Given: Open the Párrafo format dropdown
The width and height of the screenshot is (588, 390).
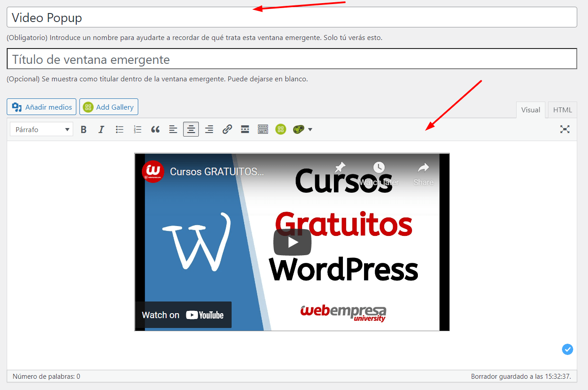Looking at the screenshot, I should 41,129.
